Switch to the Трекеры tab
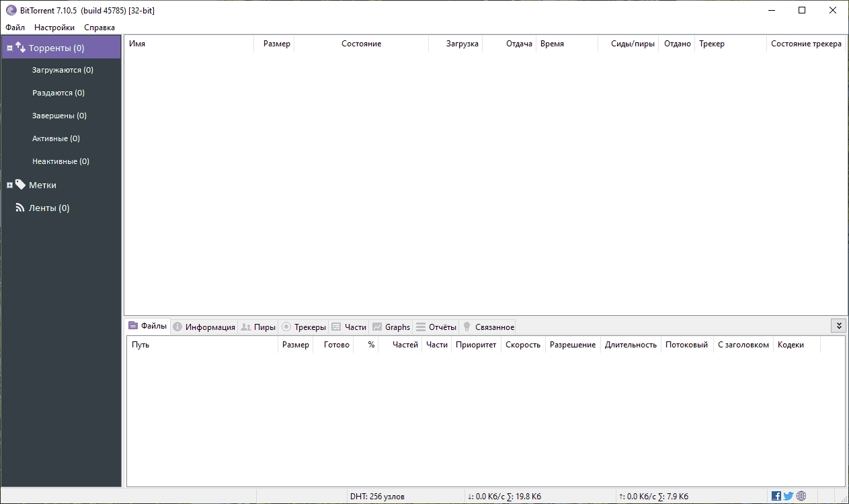Screen dimensions: 849x504 [303, 327]
